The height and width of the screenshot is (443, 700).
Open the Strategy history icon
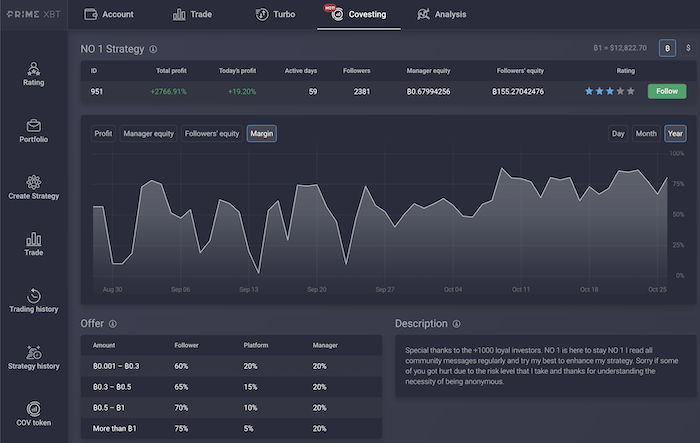point(33,352)
